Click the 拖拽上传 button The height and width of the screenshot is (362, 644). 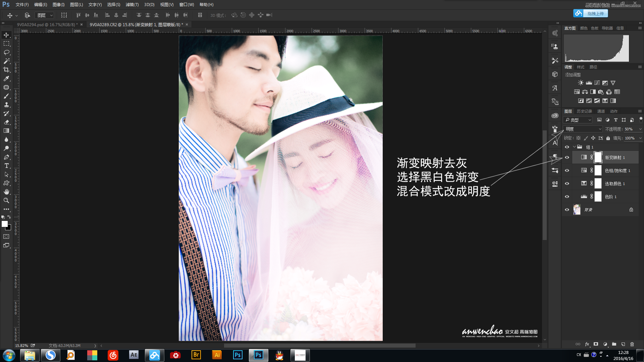pyautogui.click(x=595, y=13)
